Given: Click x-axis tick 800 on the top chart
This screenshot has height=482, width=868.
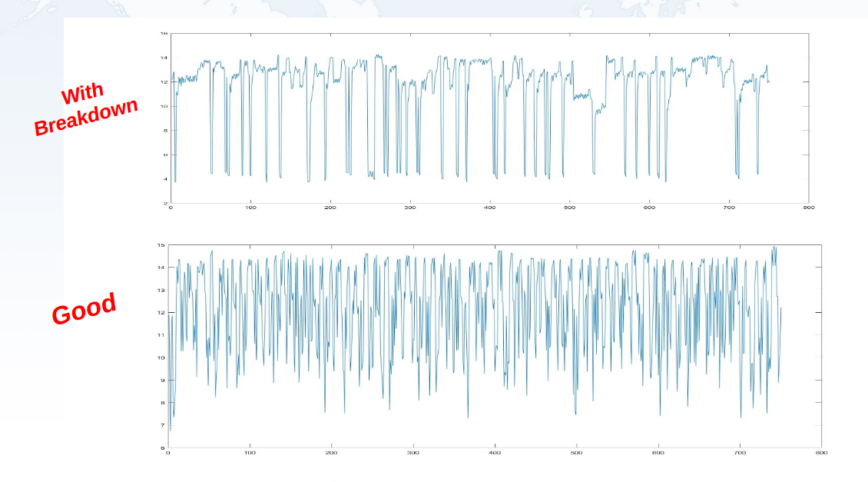Looking at the screenshot, I should pyautogui.click(x=808, y=208).
